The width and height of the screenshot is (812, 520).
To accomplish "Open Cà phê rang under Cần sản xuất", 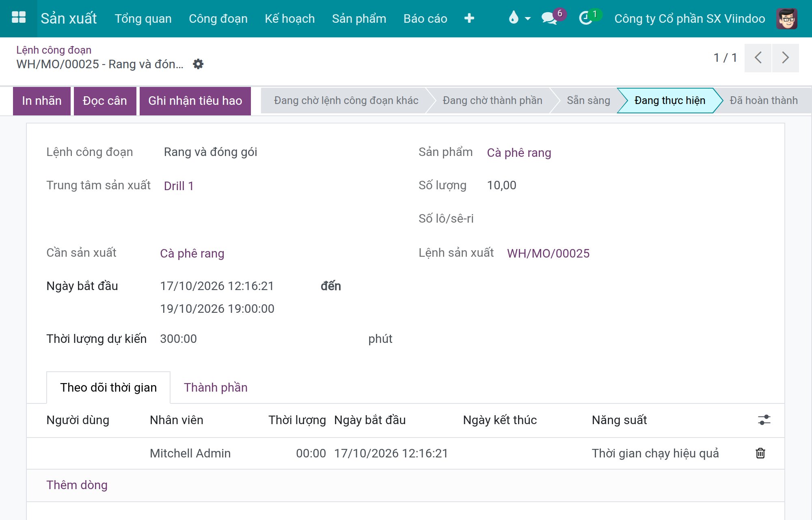I will click(192, 253).
